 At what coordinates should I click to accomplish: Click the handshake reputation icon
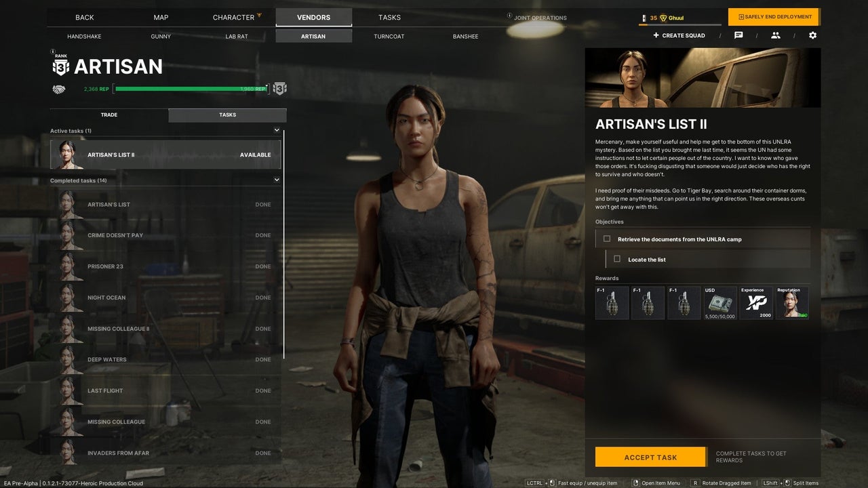[59, 89]
